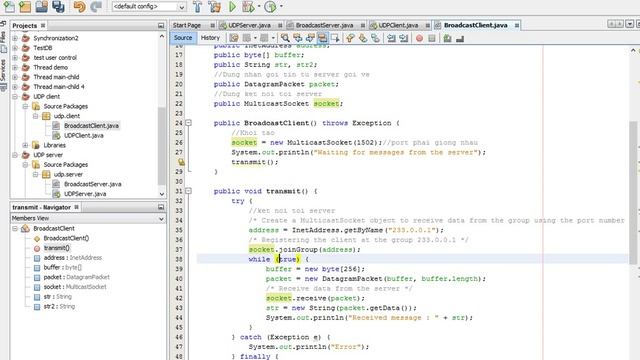Open the Files side tab
Image resolution: width=640 pixels, height=360 pixels.
(x=3, y=42)
